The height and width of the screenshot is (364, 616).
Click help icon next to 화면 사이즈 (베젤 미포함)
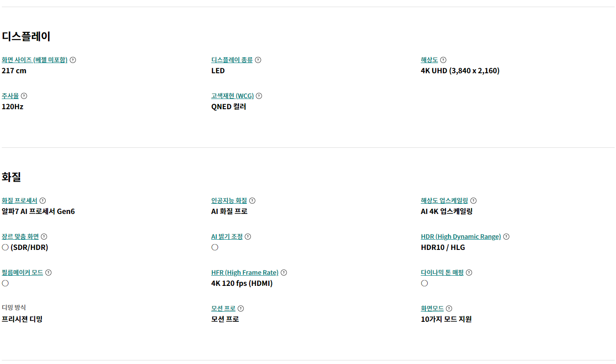point(73,60)
